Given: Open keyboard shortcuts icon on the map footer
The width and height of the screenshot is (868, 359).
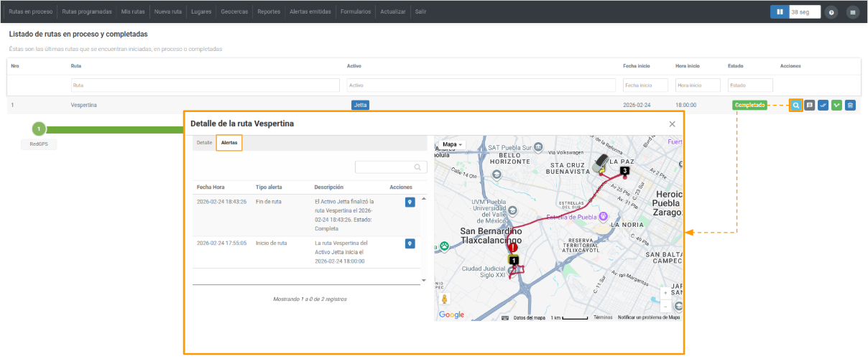Looking at the screenshot, I should pos(505,317).
